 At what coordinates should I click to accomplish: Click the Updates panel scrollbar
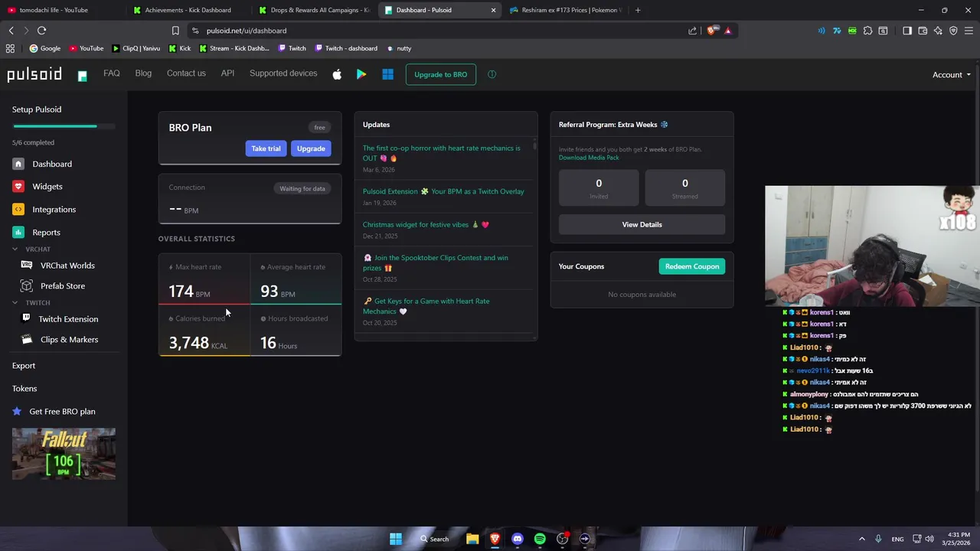pos(534,145)
